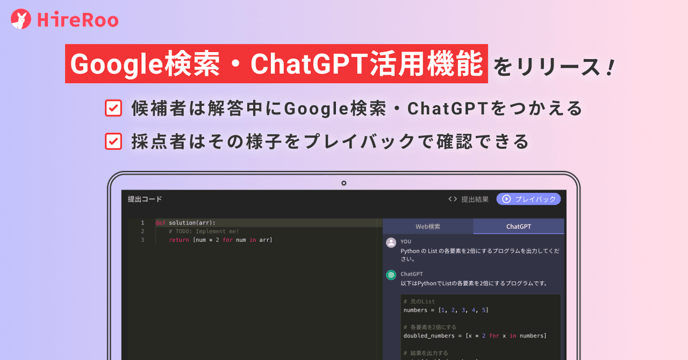
Task: Select the ChatGPT tab
Action: 519,227
